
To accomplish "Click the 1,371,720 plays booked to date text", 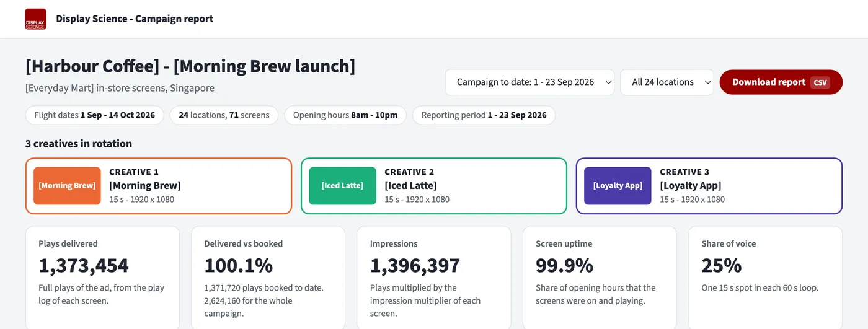I will click(x=264, y=288).
